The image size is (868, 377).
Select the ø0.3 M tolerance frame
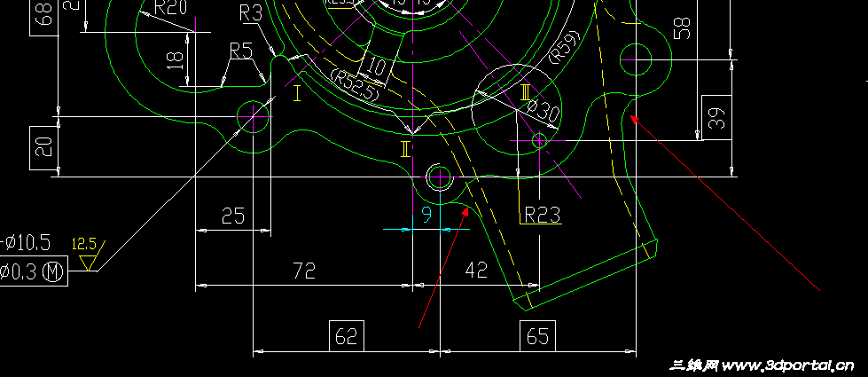pyautogui.click(x=34, y=271)
